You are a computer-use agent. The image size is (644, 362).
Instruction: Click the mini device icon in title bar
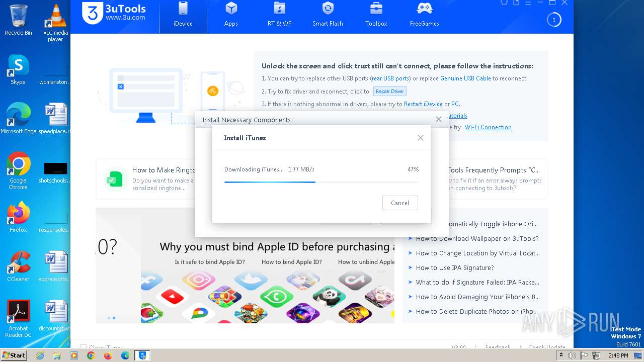(516, 3)
